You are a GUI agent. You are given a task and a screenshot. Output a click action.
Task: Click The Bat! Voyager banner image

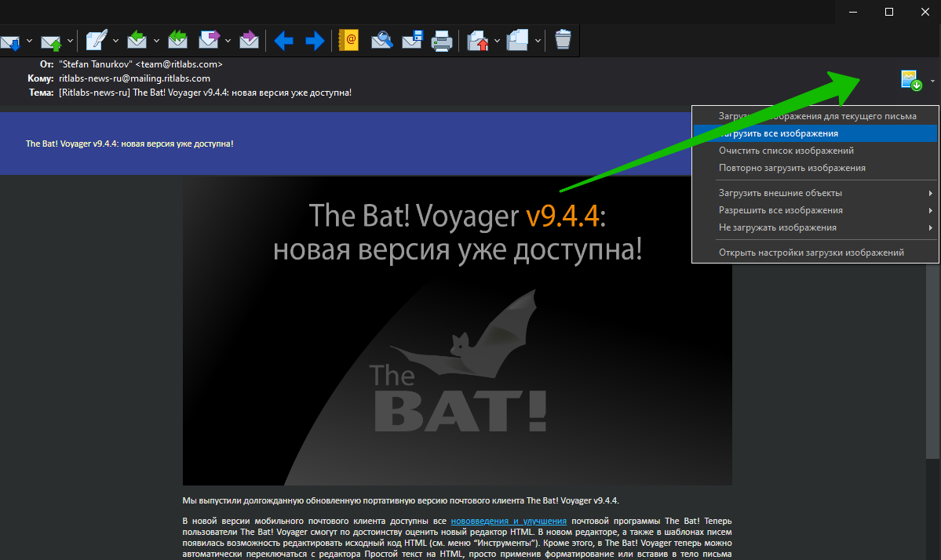[458, 331]
